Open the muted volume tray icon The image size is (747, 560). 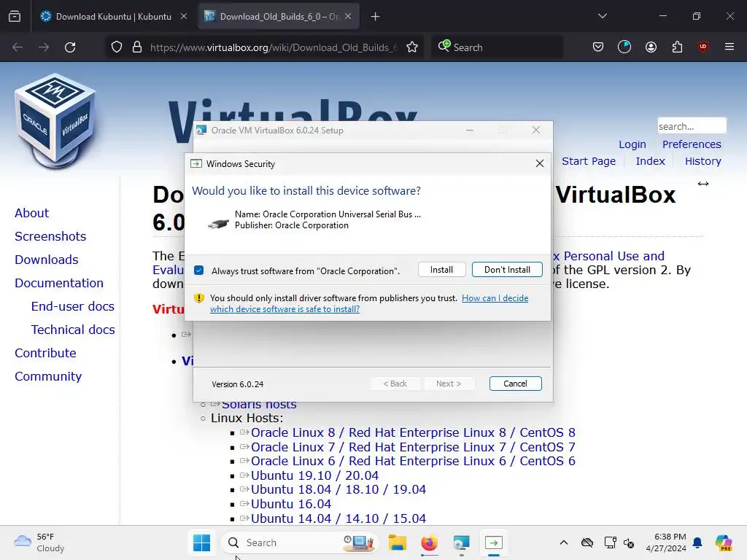tap(629, 542)
